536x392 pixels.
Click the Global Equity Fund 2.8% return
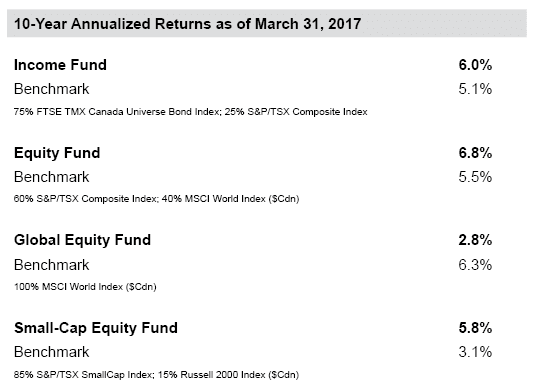pyautogui.click(x=475, y=240)
